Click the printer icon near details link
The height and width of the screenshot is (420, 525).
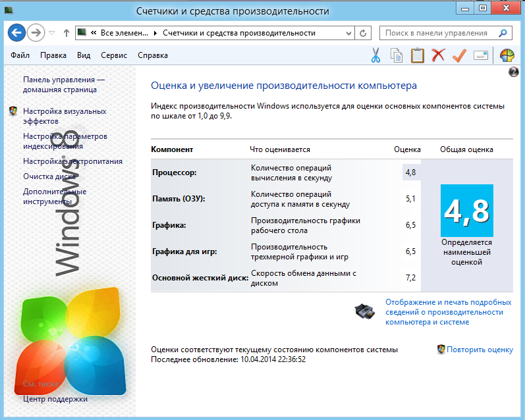tap(365, 311)
